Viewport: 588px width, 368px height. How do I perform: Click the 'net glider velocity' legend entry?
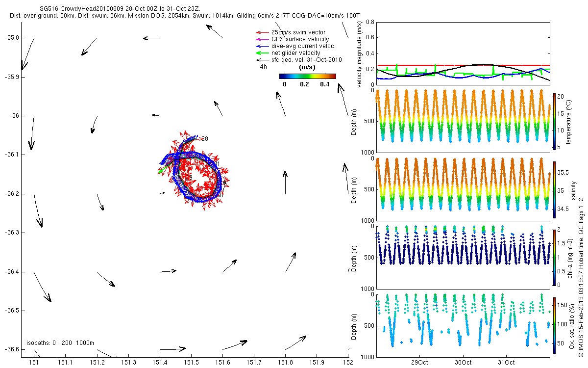tap(295, 53)
